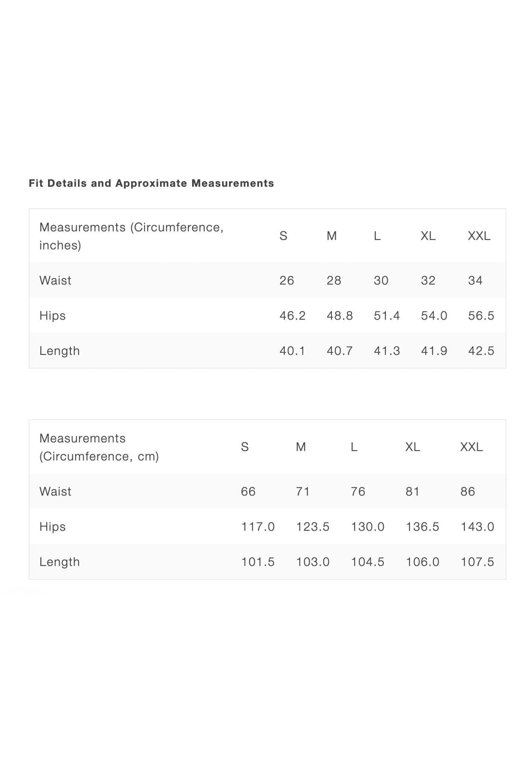Click the Measurements (Circumference, cm) header cell
Image resolution: width=532 pixels, height=757 pixels.
click(99, 447)
